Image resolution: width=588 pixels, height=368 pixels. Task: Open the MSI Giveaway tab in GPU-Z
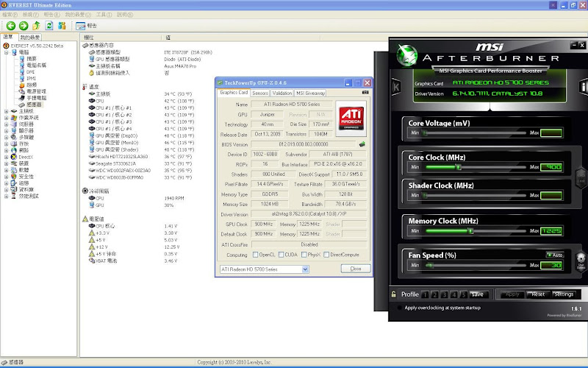click(310, 93)
